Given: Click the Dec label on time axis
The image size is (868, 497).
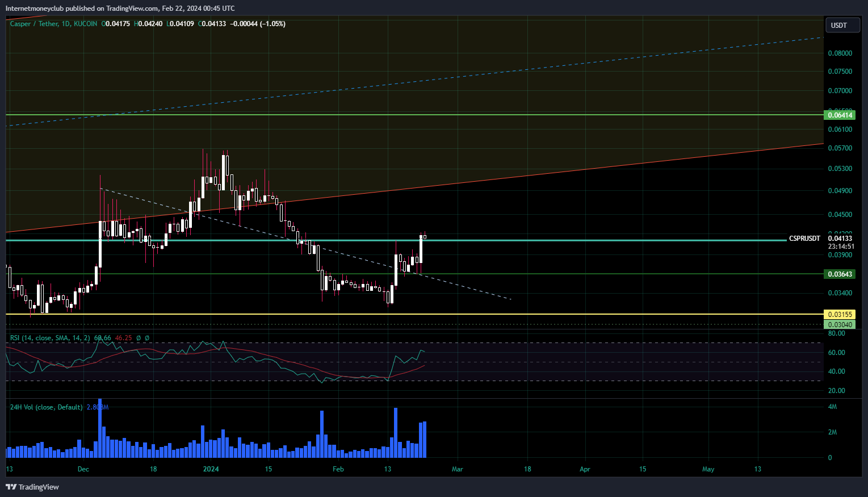Looking at the screenshot, I should (83, 469).
